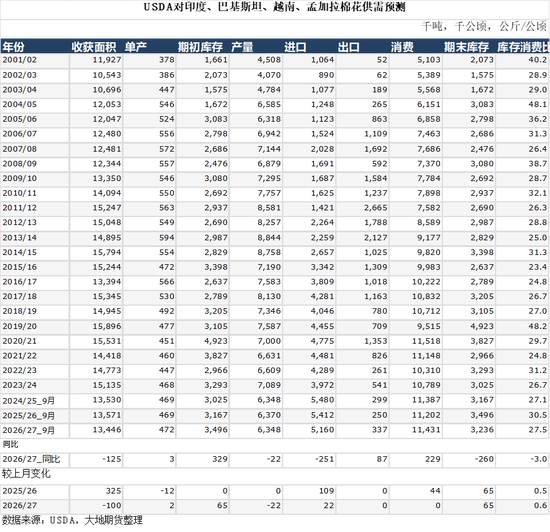This screenshot has height=532, width=550.
Task: Click consumption value 11,518 in 2020/21 row
Action: 426,341
